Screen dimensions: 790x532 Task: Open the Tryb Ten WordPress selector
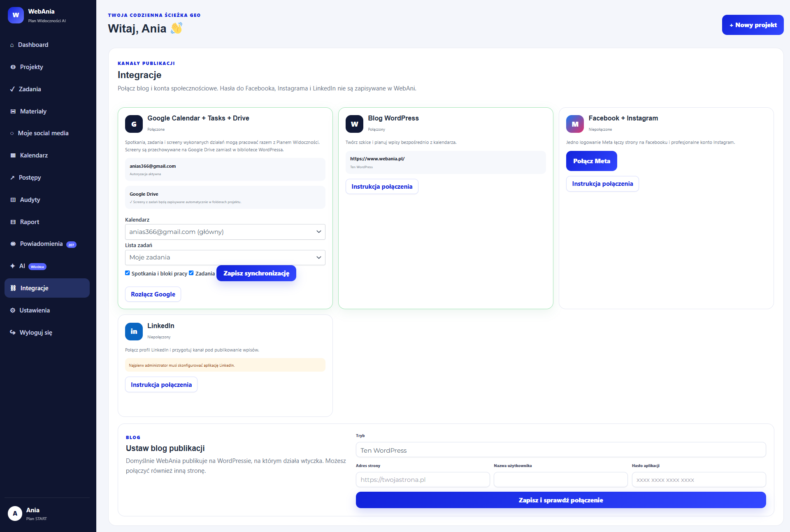[561, 450]
